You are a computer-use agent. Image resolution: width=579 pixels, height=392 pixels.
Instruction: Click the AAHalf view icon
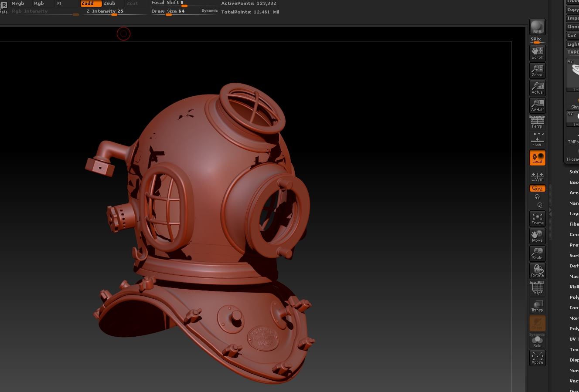[537, 105]
